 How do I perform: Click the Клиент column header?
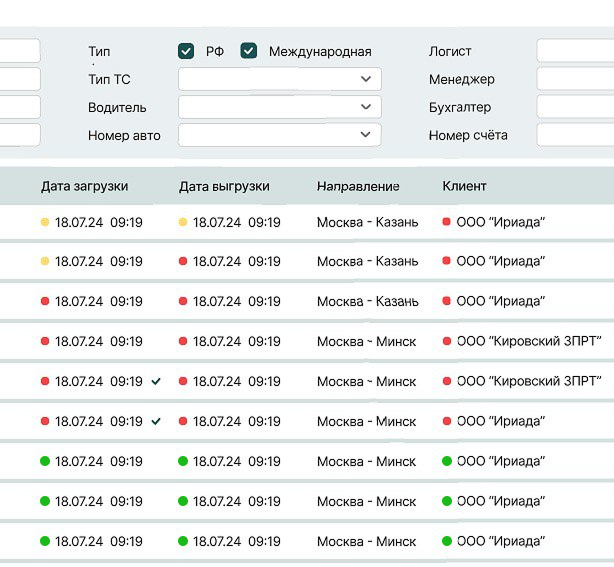click(x=464, y=186)
